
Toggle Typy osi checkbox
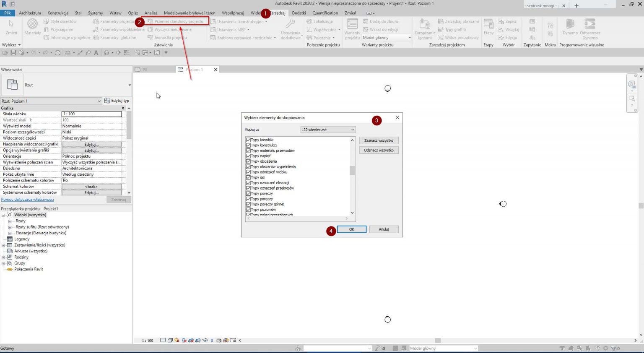point(248,177)
